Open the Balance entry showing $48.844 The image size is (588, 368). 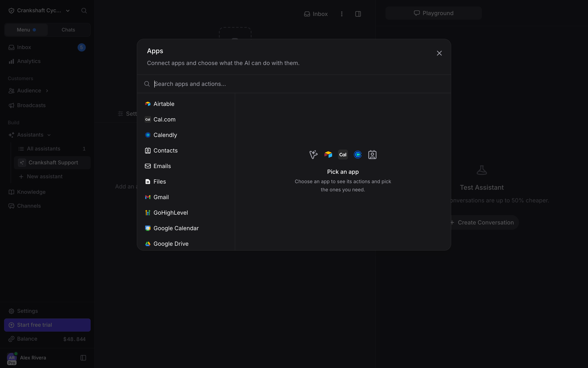(x=47, y=339)
